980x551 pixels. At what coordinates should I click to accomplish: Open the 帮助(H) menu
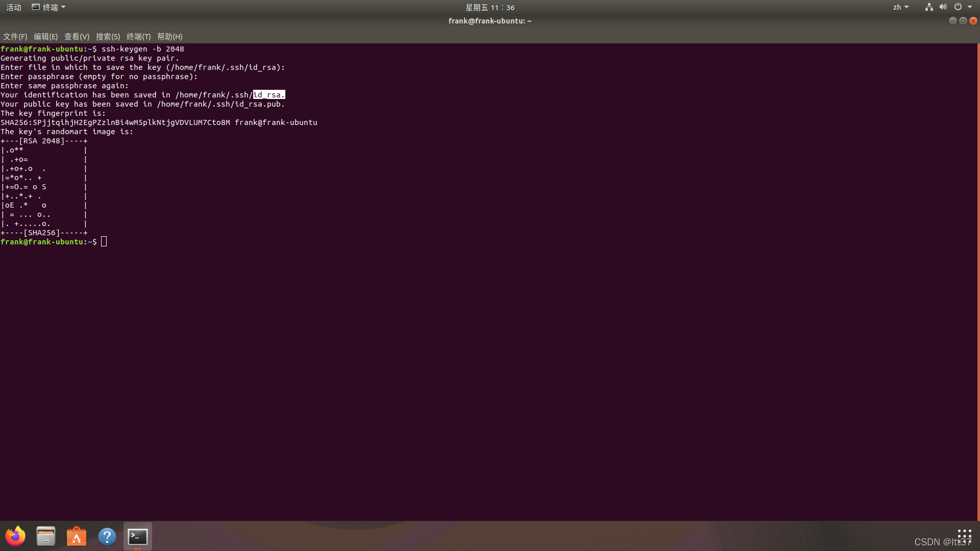click(x=169, y=37)
